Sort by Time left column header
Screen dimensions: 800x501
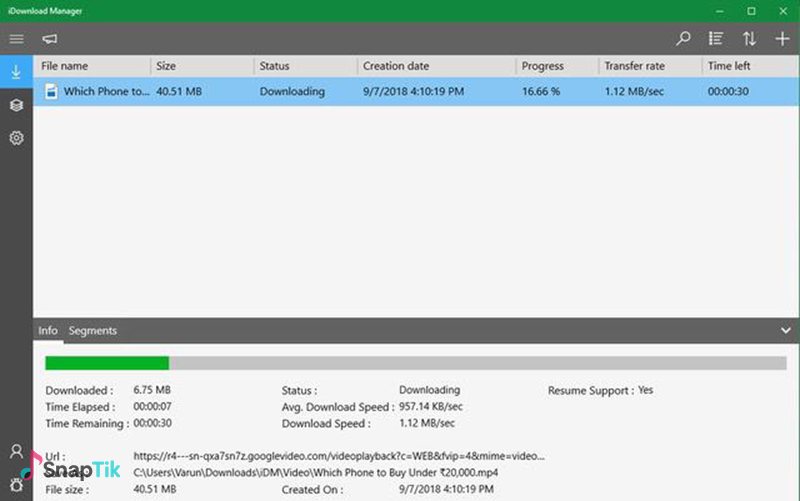pyautogui.click(x=751, y=66)
